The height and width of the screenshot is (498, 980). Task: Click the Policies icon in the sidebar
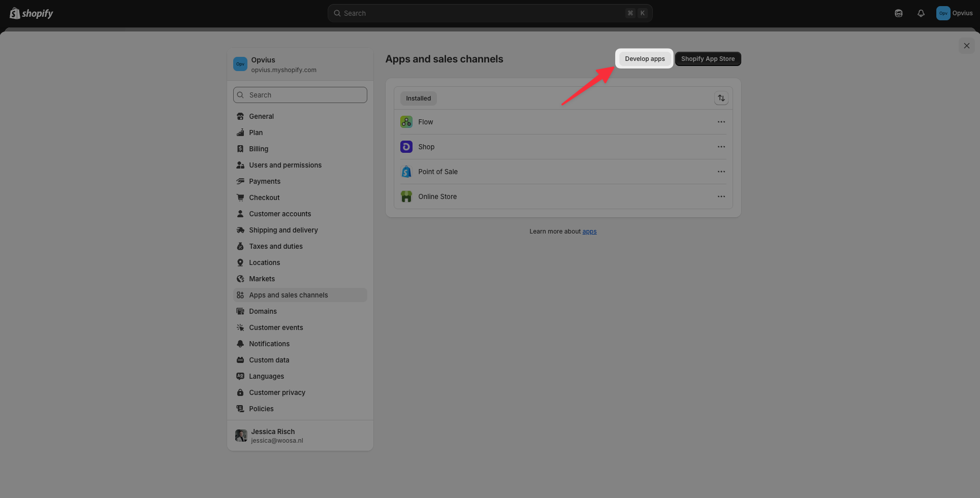tap(240, 409)
